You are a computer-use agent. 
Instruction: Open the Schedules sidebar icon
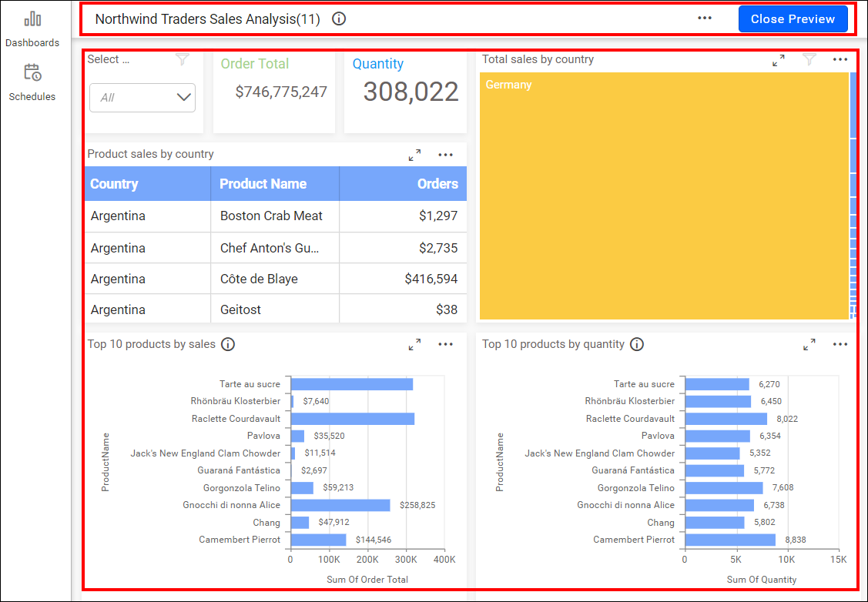[32, 73]
